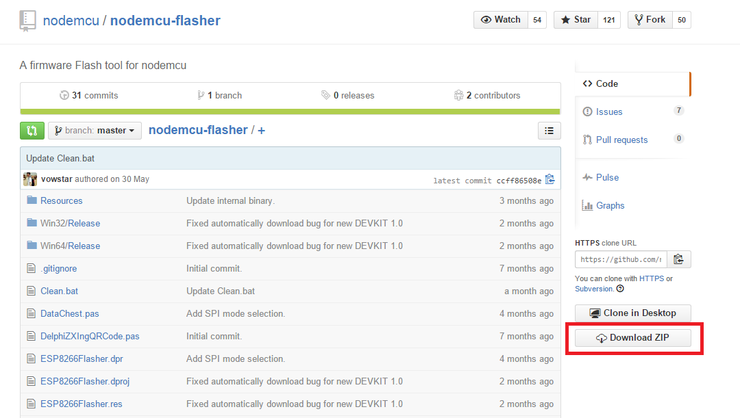Click Resources folder icon
Screen dimensions: 740x418
[32, 200]
